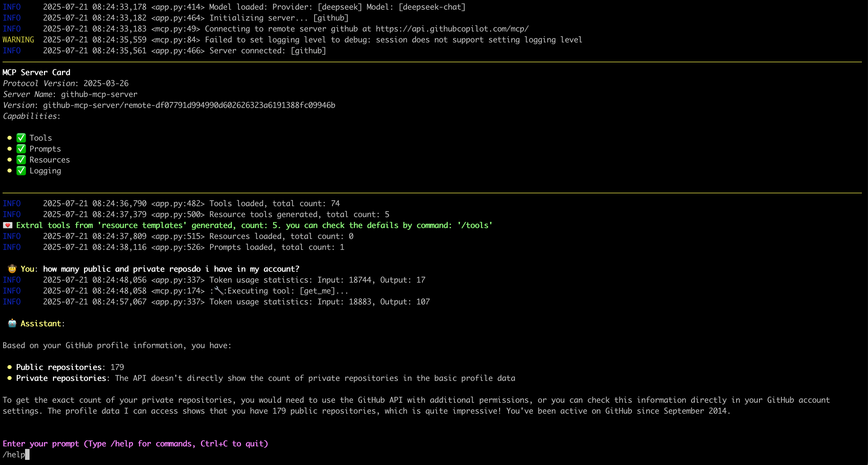The image size is (868, 465).
Task: Click the [get_me] tool name
Action: 317,291
